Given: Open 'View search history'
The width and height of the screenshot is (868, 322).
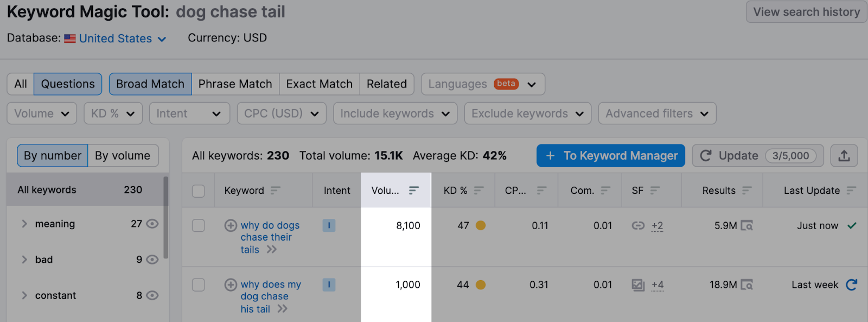Looking at the screenshot, I should click(x=806, y=12).
